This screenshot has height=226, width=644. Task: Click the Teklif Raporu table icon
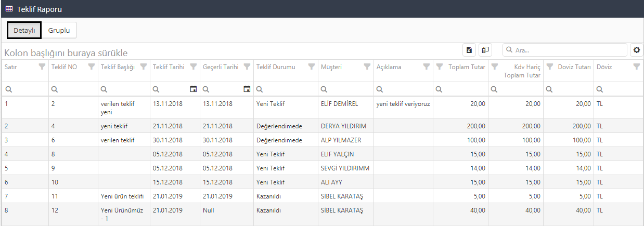[x=9, y=8]
